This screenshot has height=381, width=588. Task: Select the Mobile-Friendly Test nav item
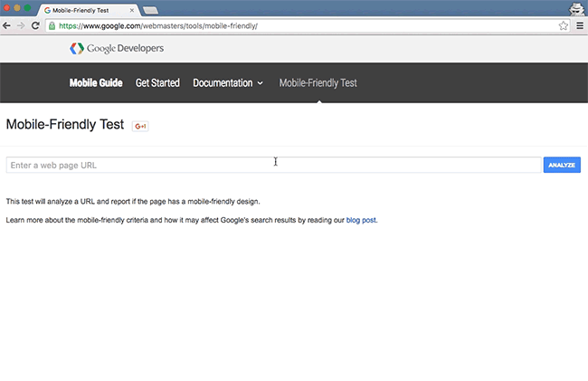(318, 83)
